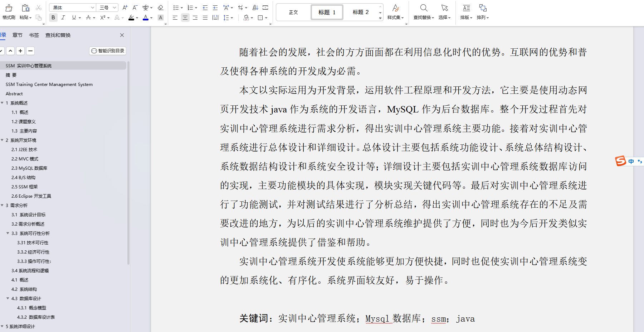This screenshot has height=332, width=644.
Task: Apply the 正文 style
Action: click(293, 12)
